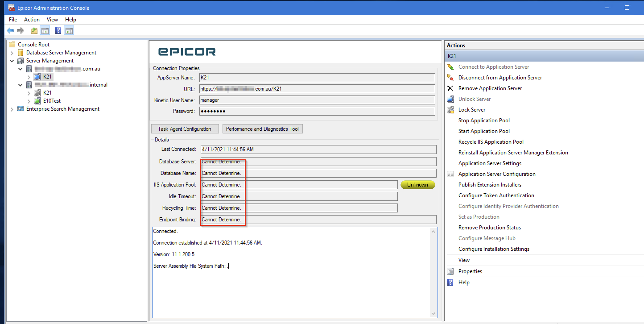Open the File menu
This screenshot has height=324, width=644.
tap(13, 20)
